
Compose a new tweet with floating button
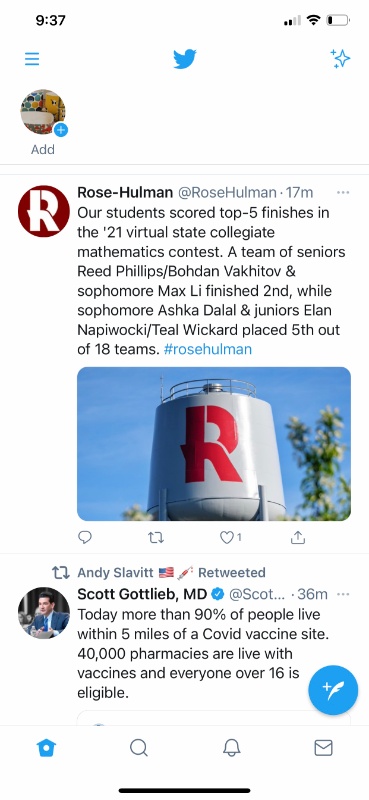coord(333,690)
